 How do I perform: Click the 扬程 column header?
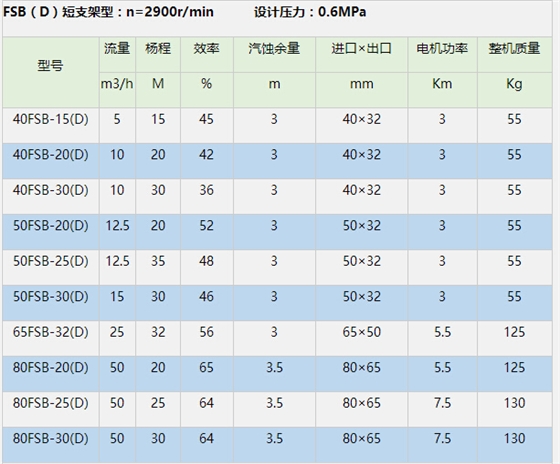click(x=158, y=48)
